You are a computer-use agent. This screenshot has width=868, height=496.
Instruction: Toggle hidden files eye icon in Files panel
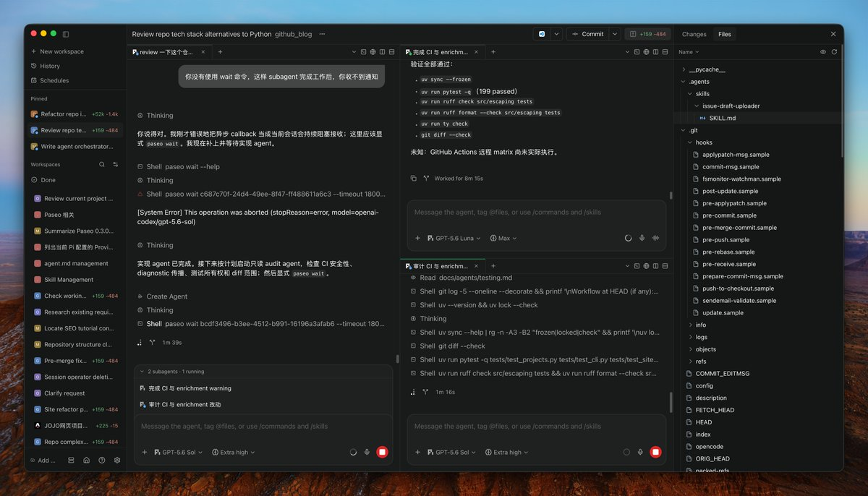click(x=823, y=52)
